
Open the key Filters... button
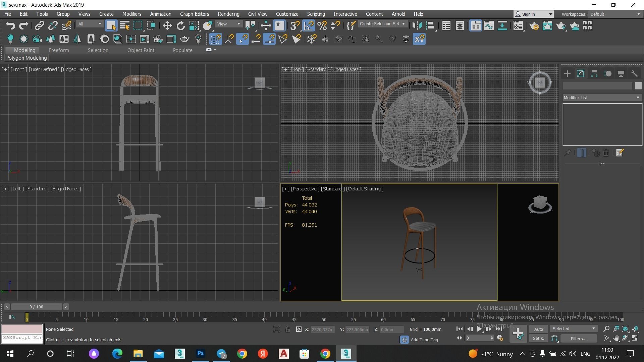578,339
